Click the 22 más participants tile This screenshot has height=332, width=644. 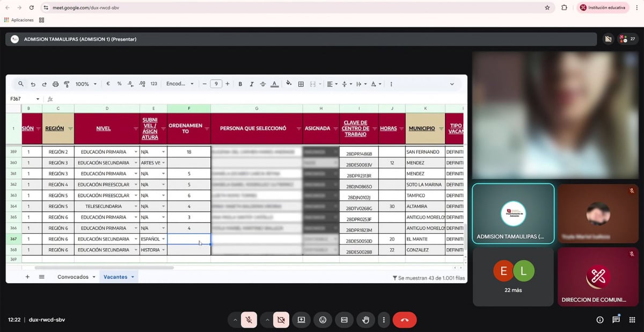(513, 277)
